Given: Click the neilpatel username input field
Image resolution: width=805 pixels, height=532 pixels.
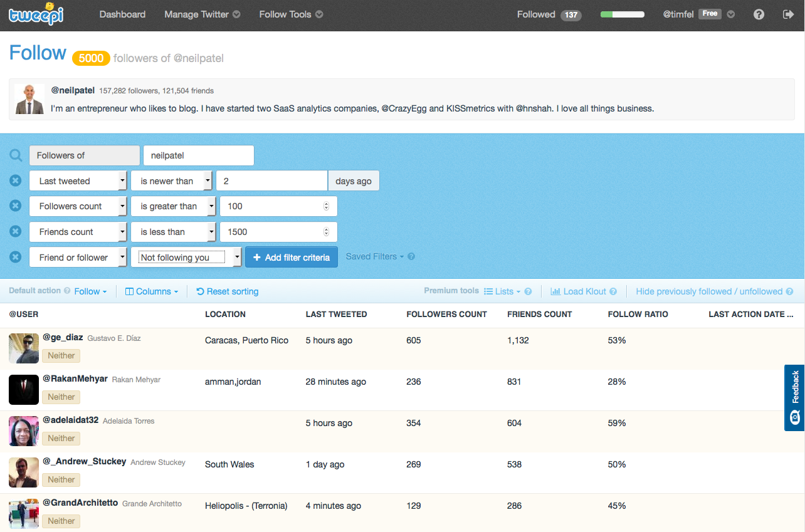Looking at the screenshot, I should tap(199, 155).
